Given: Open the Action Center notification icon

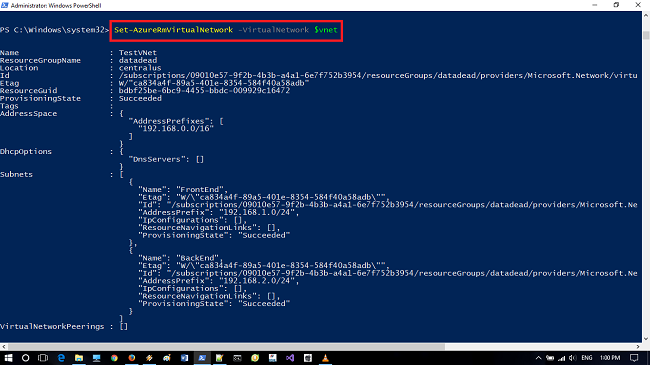Looking at the screenshot, I should point(634,358).
